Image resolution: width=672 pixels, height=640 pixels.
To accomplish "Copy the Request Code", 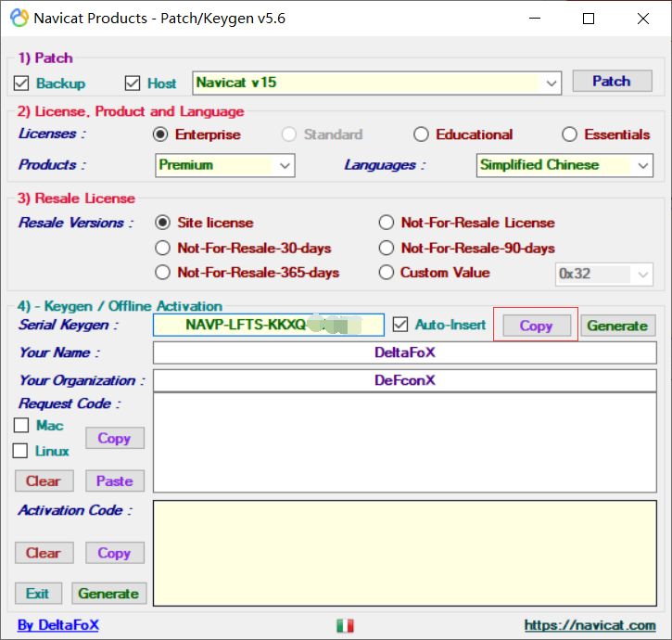I will pyautogui.click(x=115, y=438).
